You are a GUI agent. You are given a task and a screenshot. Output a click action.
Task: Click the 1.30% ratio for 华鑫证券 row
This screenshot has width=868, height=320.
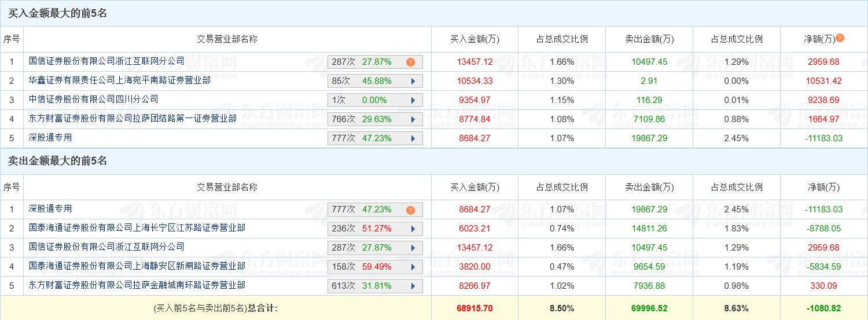(x=562, y=81)
